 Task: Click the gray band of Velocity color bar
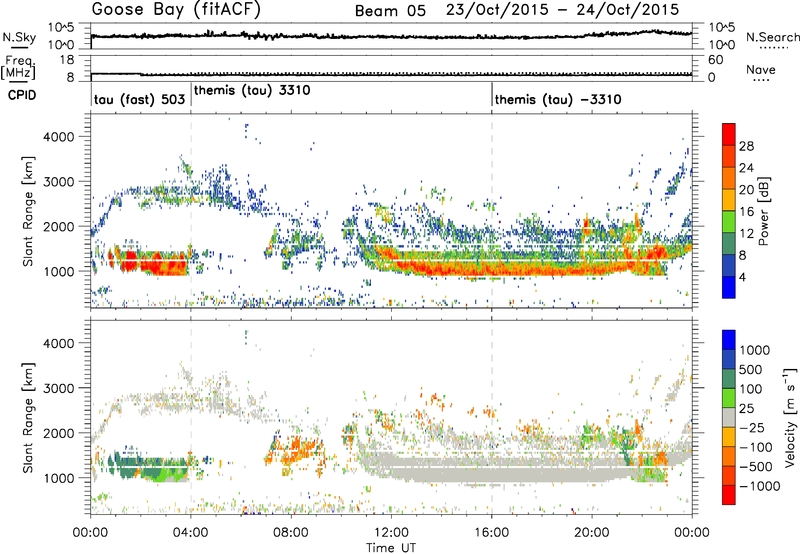[729, 418]
